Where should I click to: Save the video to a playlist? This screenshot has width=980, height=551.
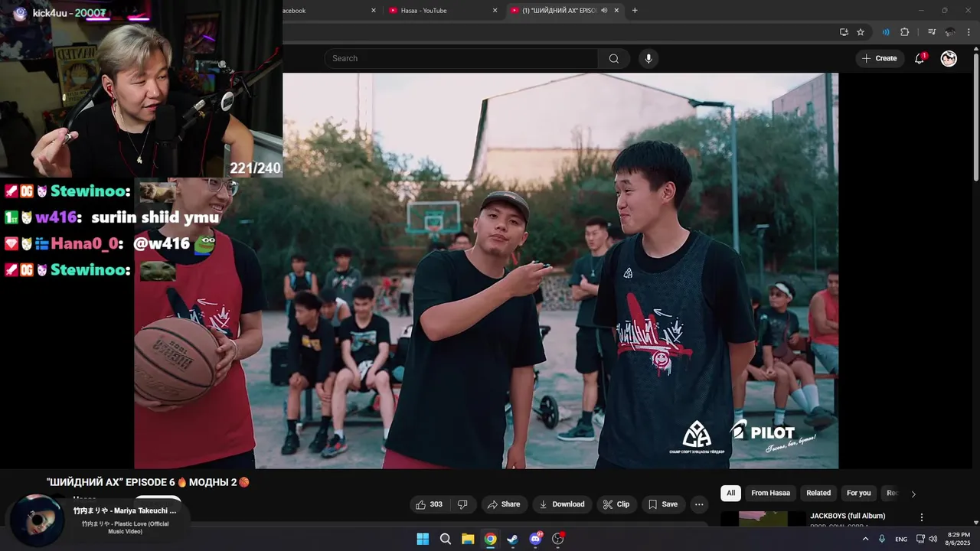[x=663, y=504]
